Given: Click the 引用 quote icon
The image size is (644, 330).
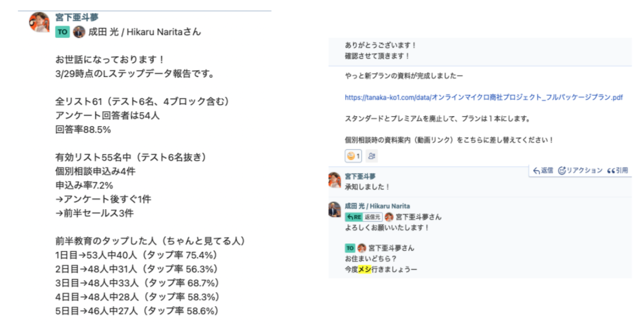Looking at the screenshot, I should [x=610, y=171].
